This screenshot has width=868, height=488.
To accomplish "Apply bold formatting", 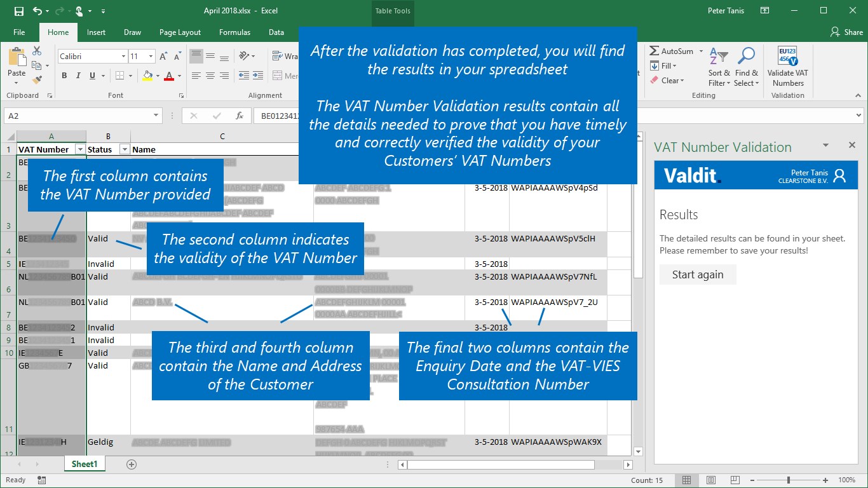I will click(64, 76).
